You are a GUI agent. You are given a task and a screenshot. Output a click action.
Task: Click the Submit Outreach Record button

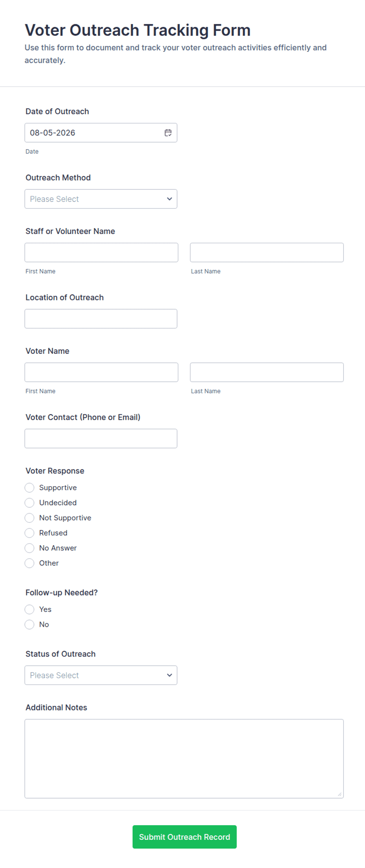184,837
